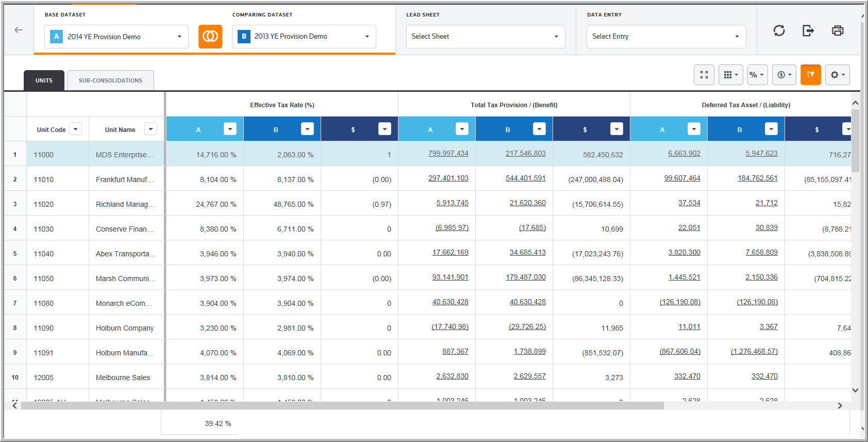Click the export icon
The height and width of the screenshot is (442, 868).
[x=808, y=30]
